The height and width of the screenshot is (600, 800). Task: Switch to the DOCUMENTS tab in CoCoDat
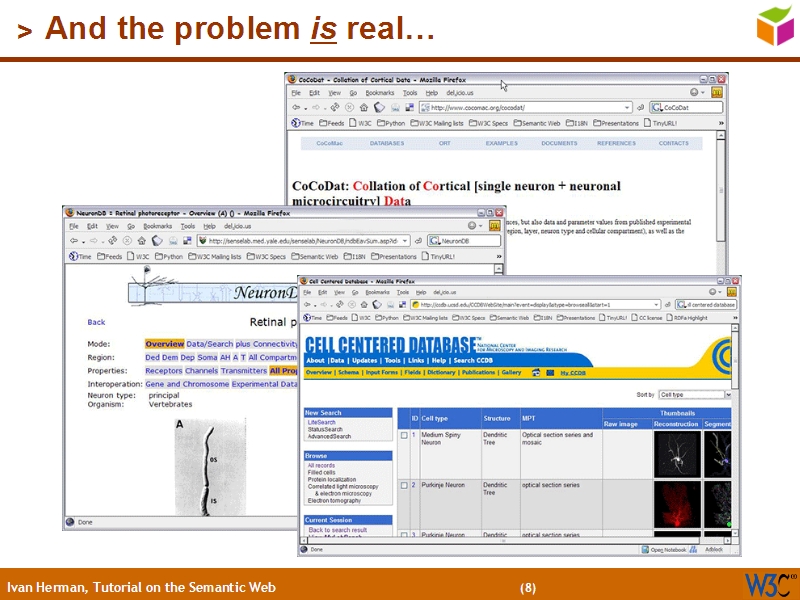559,142
